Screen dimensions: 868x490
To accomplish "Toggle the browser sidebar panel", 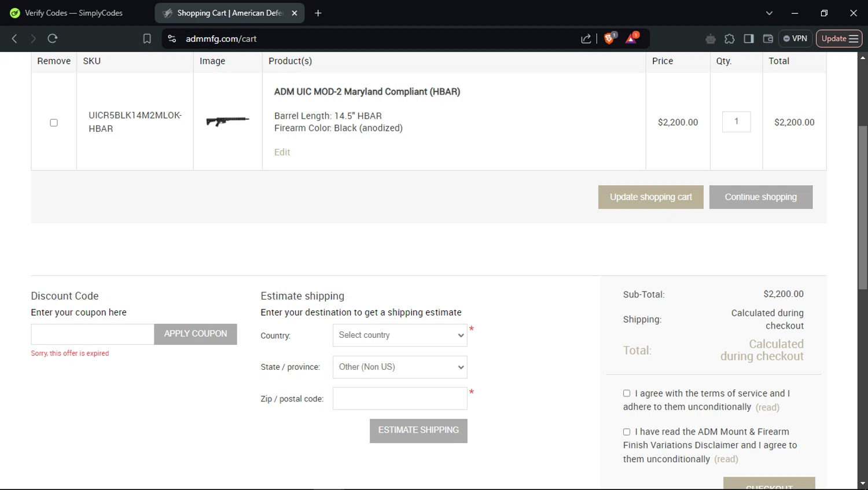I will coord(749,39).
